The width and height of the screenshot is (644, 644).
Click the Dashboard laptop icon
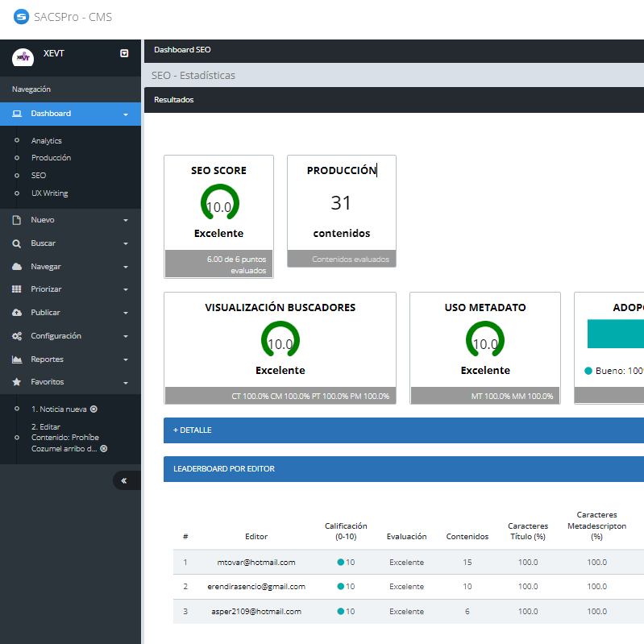point(17,114)
